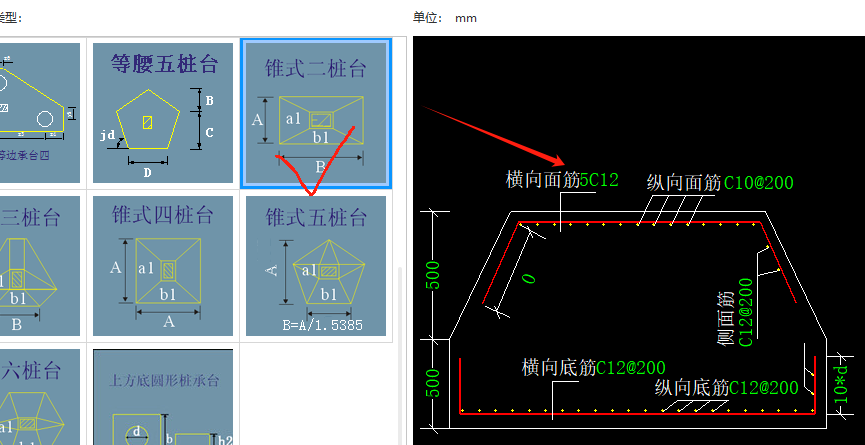865x445 pixels.
Task: Edit the 横向底筋 value C12@200
Action: click(631, 367)
